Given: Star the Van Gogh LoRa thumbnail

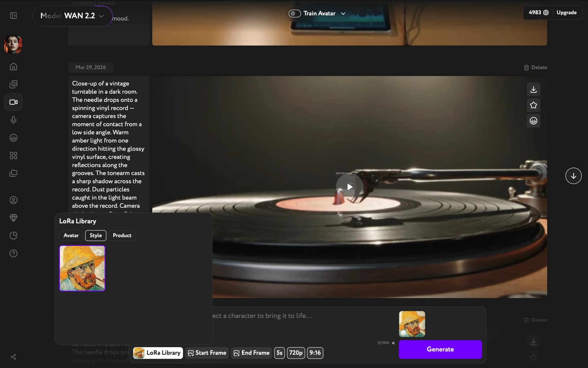Looking at the screenshot, I should (98, 252).
